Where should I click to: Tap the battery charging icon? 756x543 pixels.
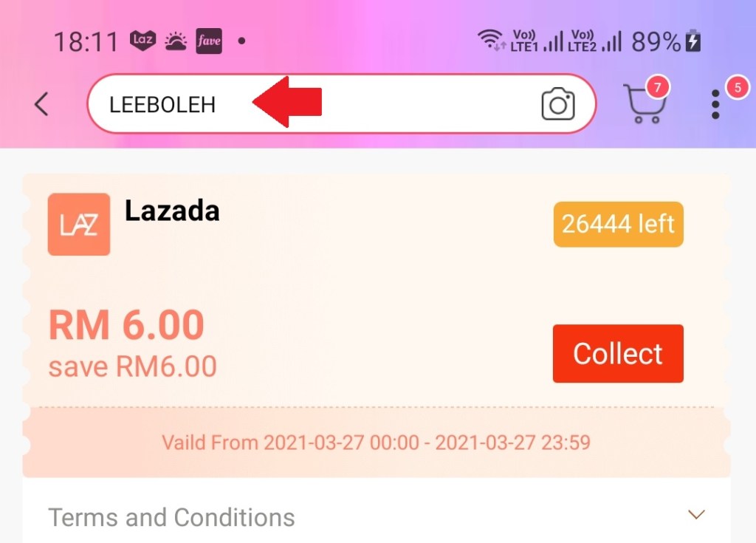pyautogui.click(x=693, y=41)
